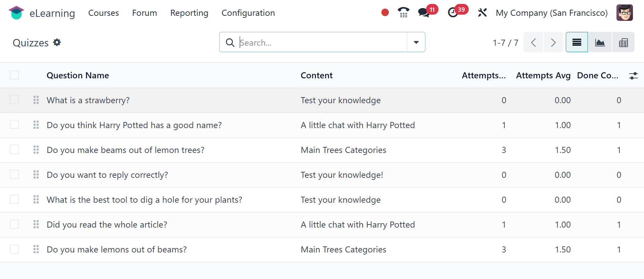
Task: Expand the search filter options dropdown
Action: [416, 42]
